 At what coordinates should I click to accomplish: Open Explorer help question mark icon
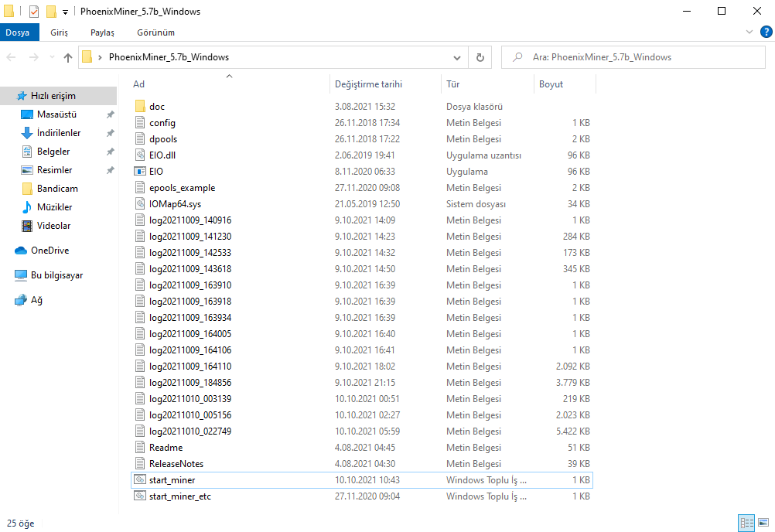[766, 32]
